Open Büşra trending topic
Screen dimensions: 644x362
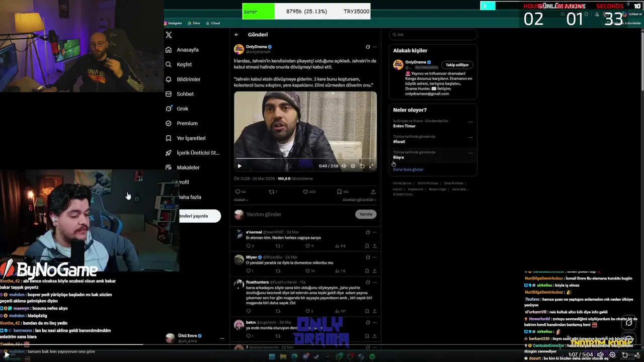pos(398,157)
